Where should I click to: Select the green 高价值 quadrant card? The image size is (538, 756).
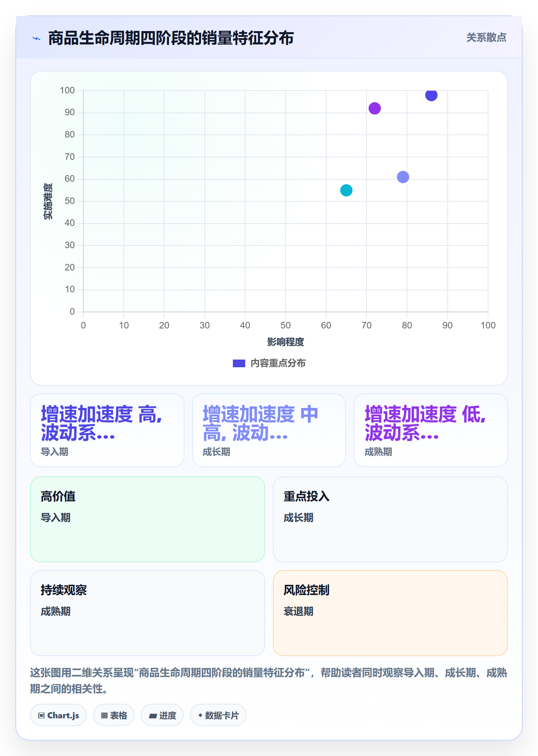[148, 519]
